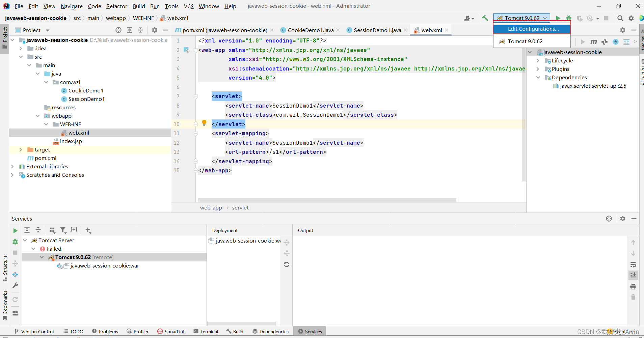Run service in Services panel
Viewport: 644px width, 338px height.
click(15, 231)
